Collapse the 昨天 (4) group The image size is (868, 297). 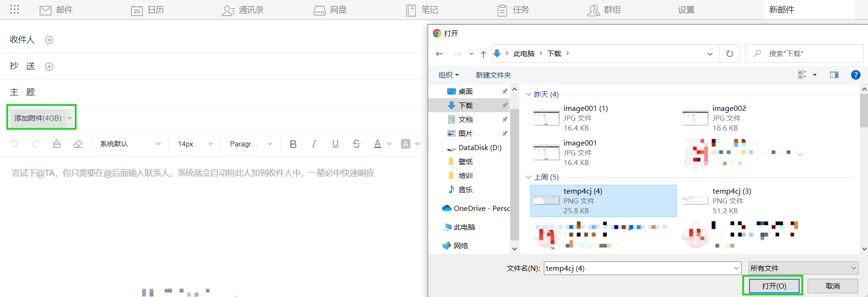[528, 94]
